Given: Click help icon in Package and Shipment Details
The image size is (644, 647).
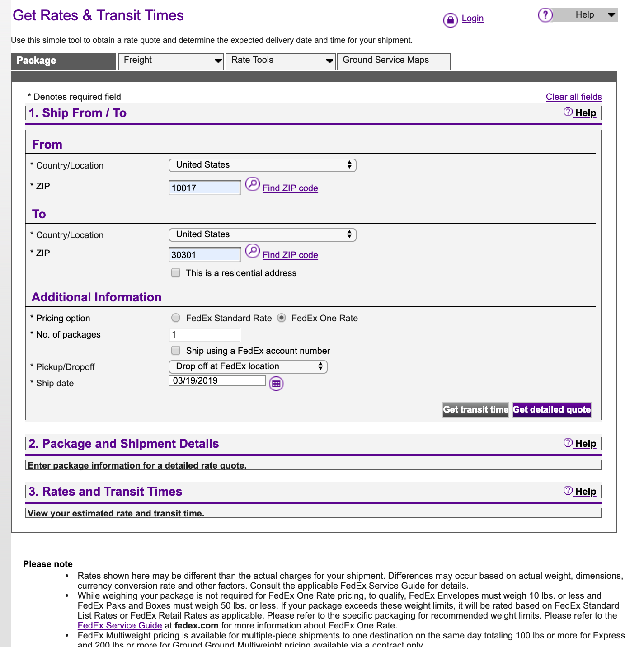Looking at the screenshot, I should click(x=568, y=443).
